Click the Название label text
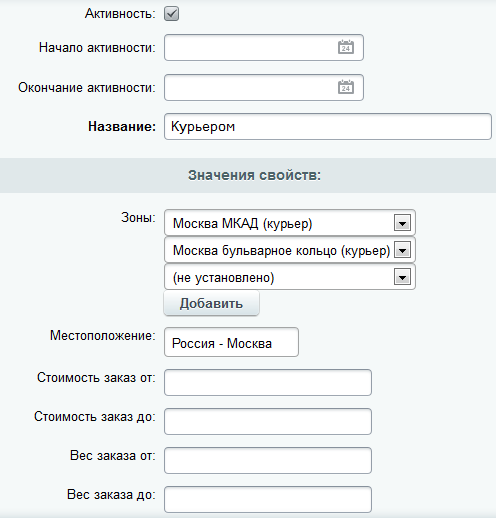496x518 pixels. (122, 127)
